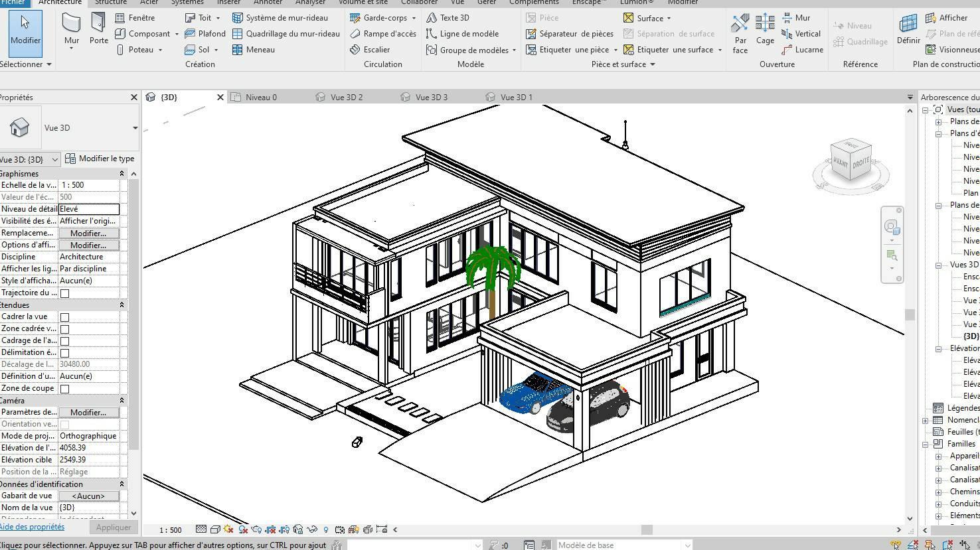Screen dimensions: 980x550
Task: Open the Toit dropdown arrow
Action: (218, 18)
